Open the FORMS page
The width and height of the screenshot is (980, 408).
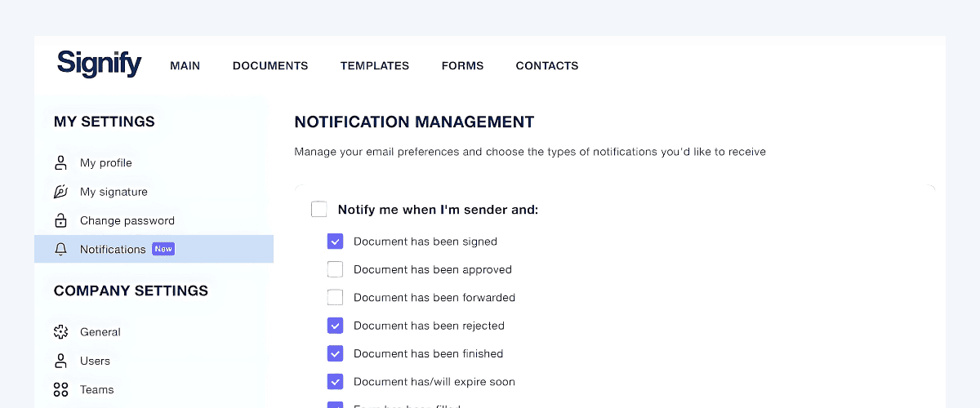[x=462, y=66]
